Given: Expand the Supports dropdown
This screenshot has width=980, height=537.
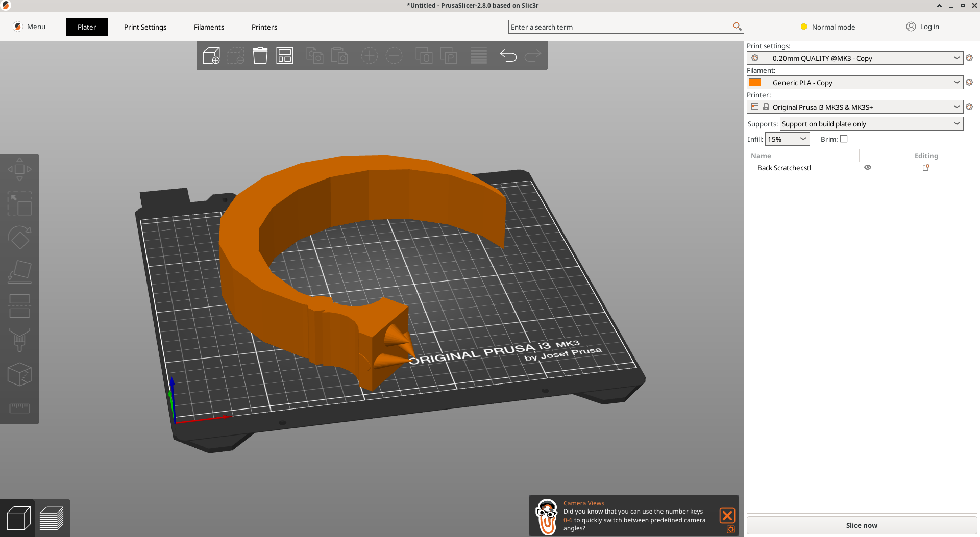Looking at the screenshot, I should pos(871,124).
